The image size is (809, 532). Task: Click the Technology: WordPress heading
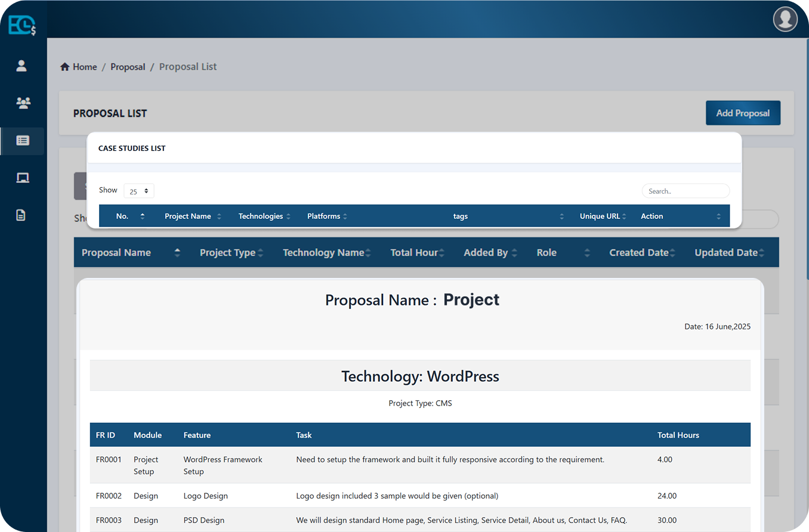point(420,376)
